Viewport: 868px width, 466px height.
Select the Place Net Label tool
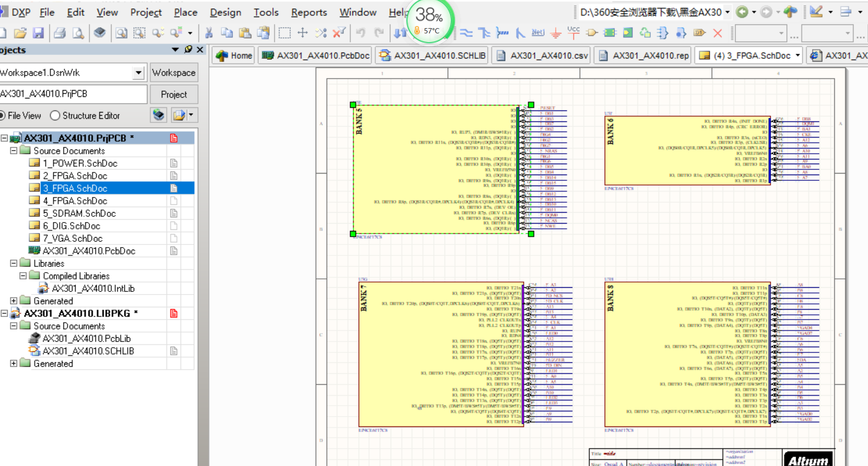[x=538, y=33]
